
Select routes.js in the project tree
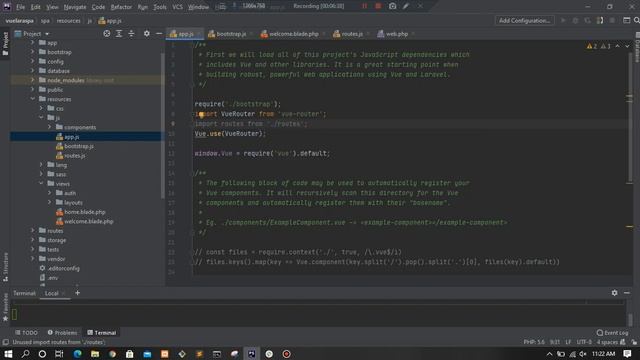(75, 156)
